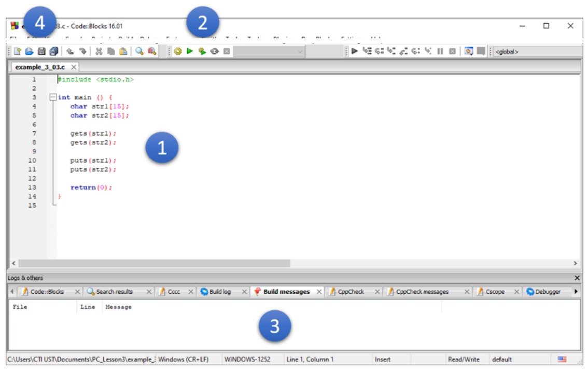Click the Build gear icon

click(x=178, y=51)
